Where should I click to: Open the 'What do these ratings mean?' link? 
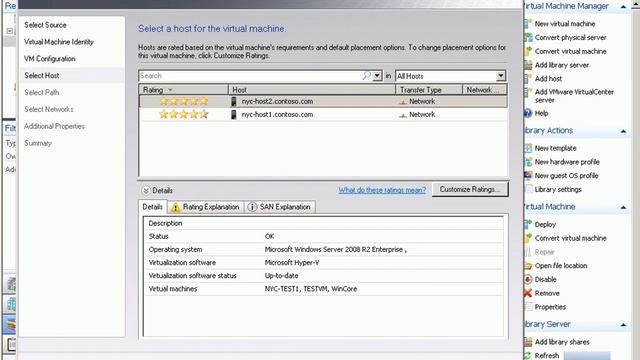tap(382, 190)
